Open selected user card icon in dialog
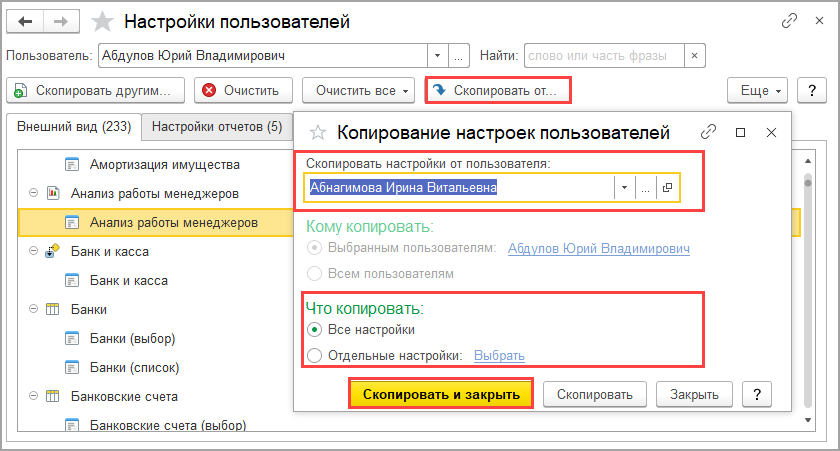This screenshot has width=840, height=451. point(668,187)
